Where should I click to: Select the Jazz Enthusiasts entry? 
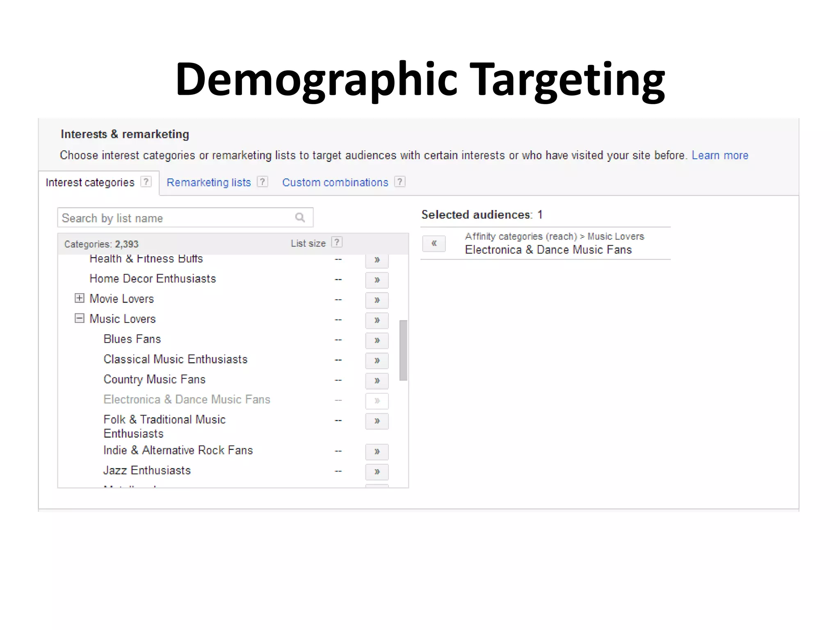click(x=147, y=470)
